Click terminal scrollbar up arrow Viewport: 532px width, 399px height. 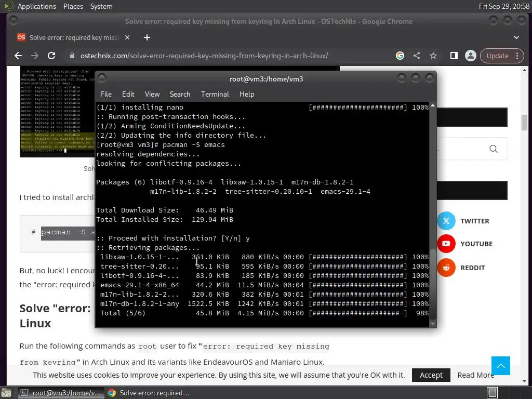[433, 106]
